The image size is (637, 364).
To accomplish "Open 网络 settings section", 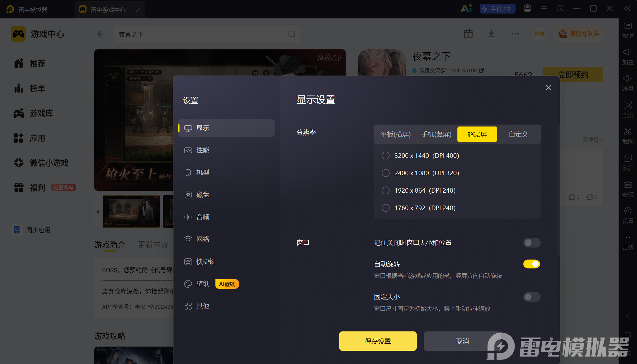I will pyautogui.click(x=226, y=239).
